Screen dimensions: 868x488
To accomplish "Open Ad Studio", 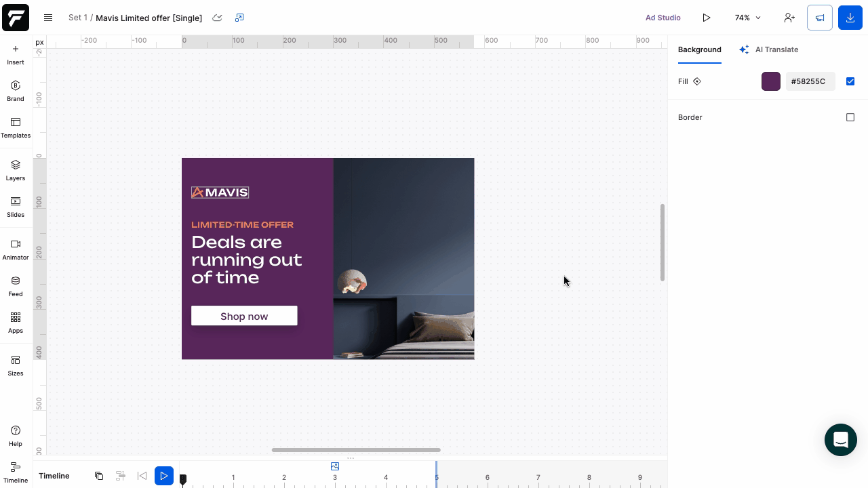I will (663, 18).
